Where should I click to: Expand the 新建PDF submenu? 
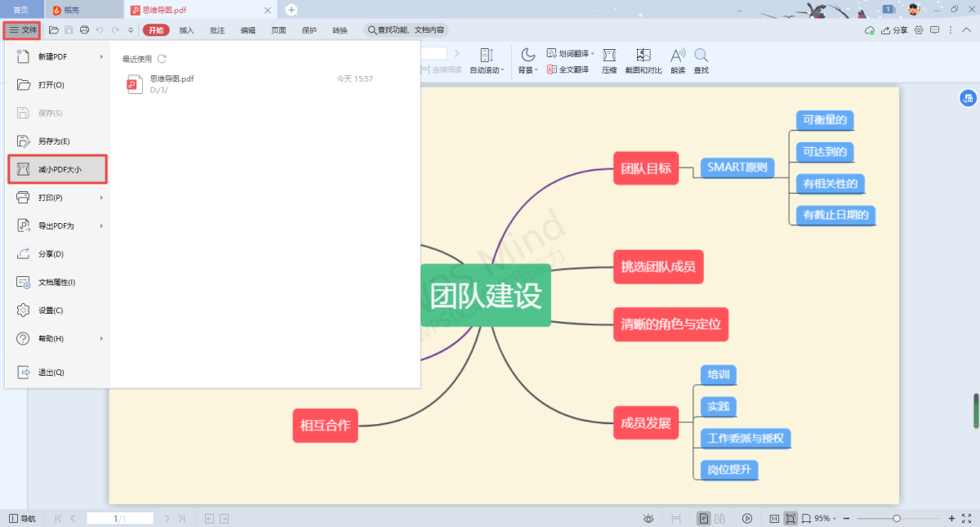pos(57,56)
